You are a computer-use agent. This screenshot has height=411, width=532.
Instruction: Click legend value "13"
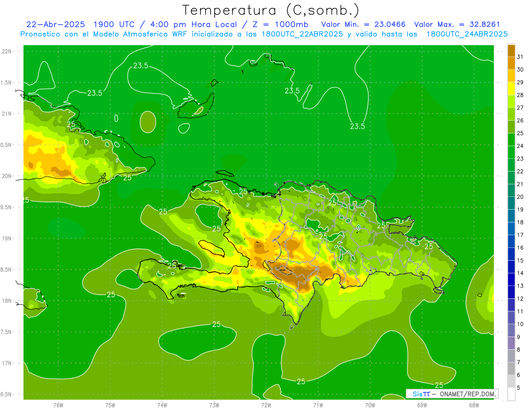[520, 286]
